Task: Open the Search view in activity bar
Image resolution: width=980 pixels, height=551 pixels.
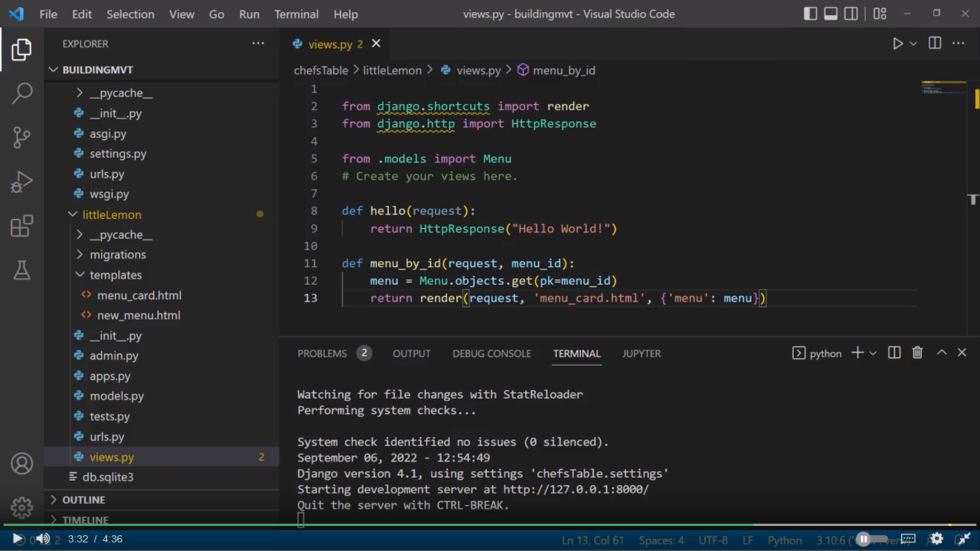Action: pos(22,93)
